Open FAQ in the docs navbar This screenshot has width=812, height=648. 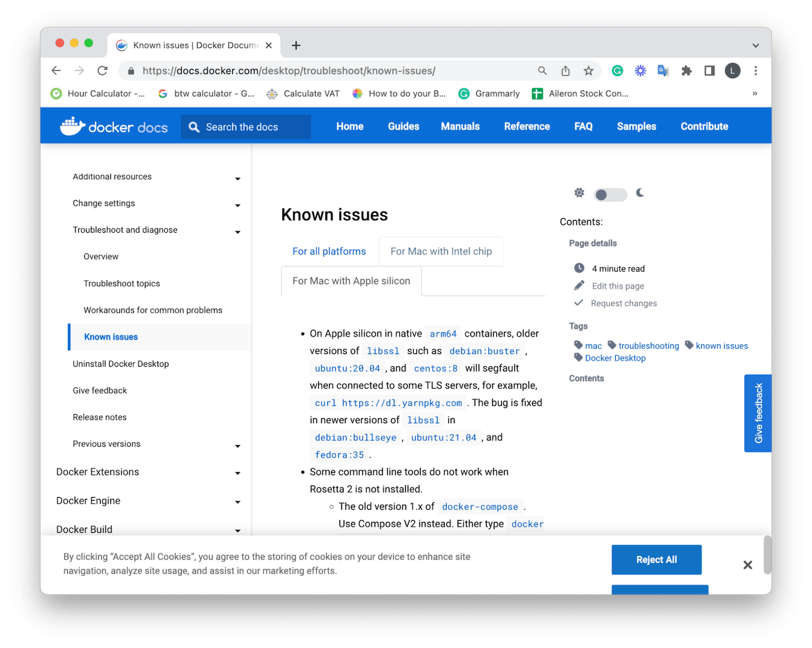click(584, 126)
